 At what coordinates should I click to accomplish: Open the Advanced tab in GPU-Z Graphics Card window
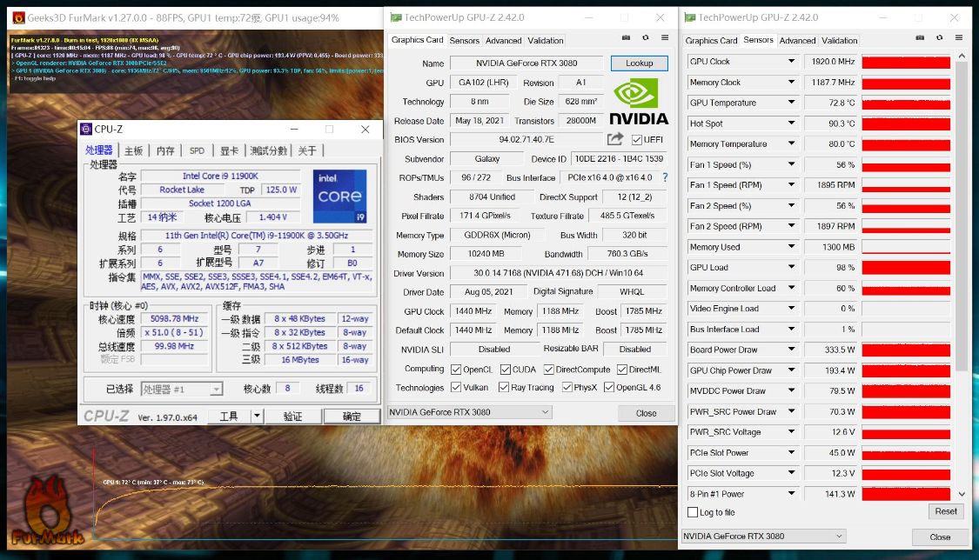pos(503,40)
